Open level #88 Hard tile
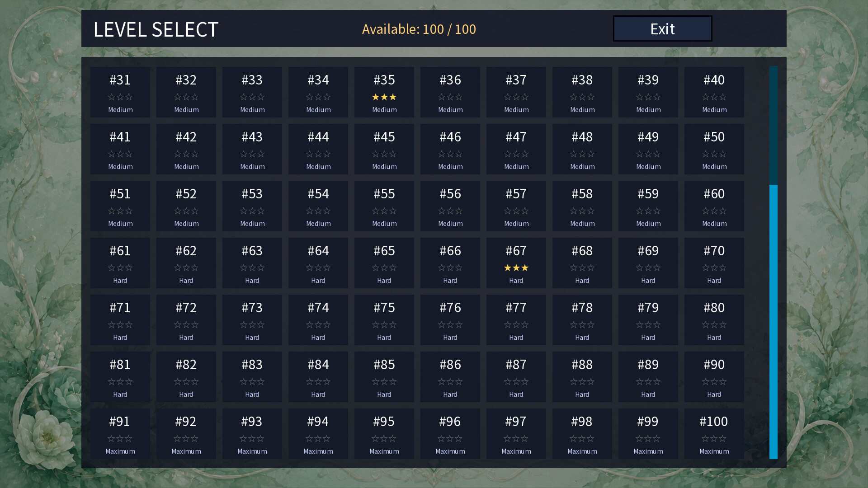This screenshot has height=488, width=868. point(582,377)
